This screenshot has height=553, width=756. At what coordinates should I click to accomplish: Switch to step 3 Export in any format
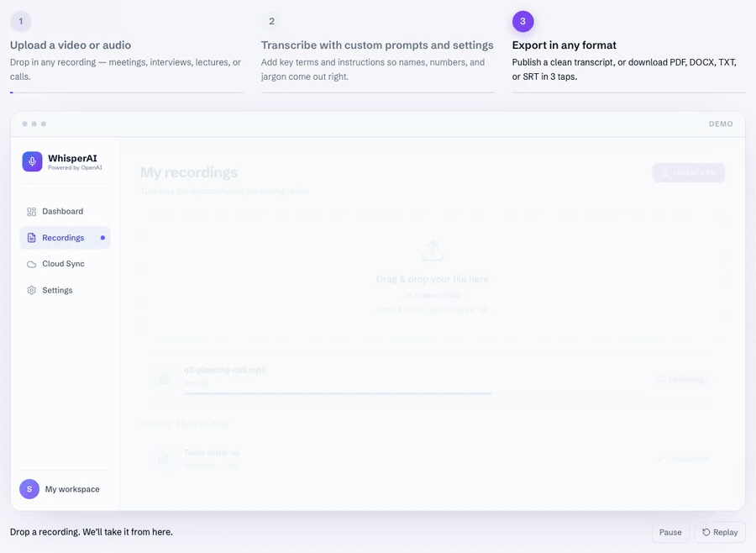[628, 52]
